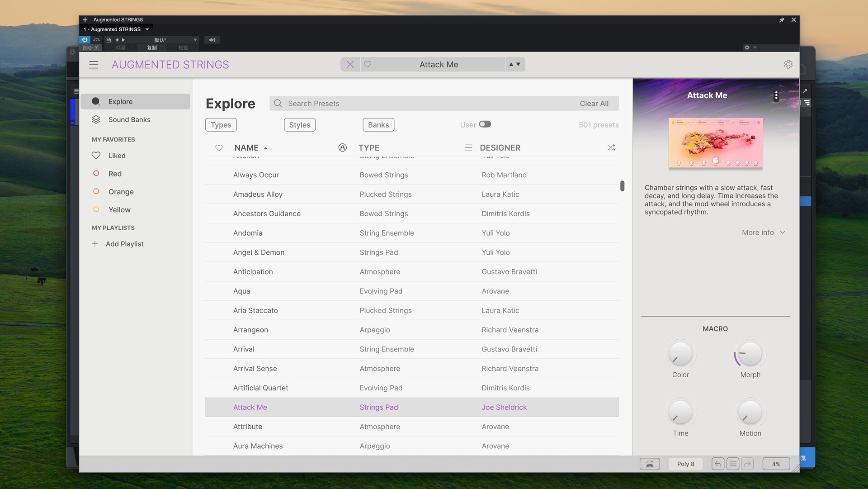Click the preset list scrollbar handle
868x489 pixels.
tap(622, 186)
